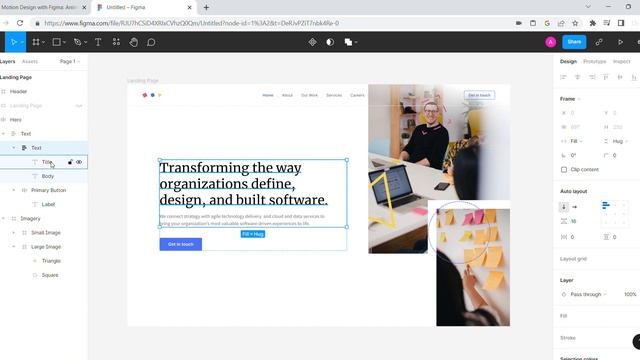Viewport: 640px width, 360px height.
Task: Open horizontal resizing Fill dropdown
Action: (576, 141)
